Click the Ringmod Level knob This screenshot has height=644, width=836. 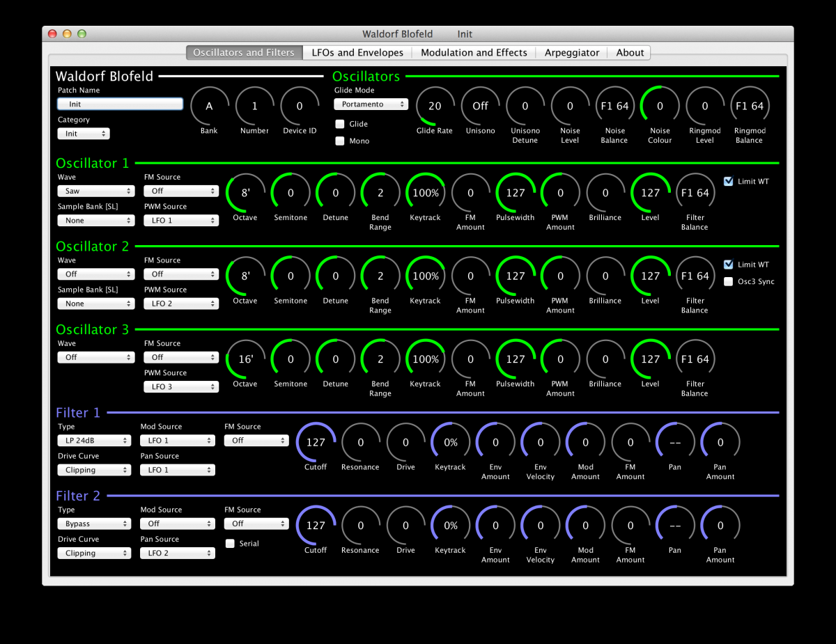pyautogui.click(x=704, y=107)
